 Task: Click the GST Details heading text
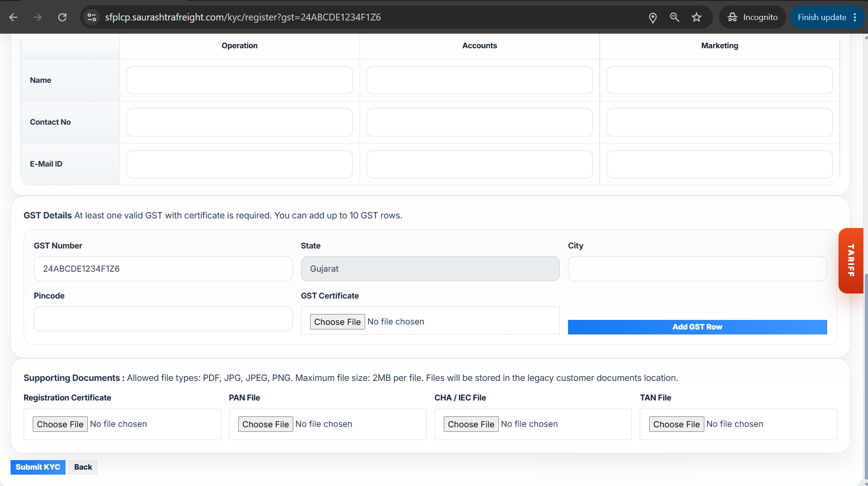(x=48, y=216)
